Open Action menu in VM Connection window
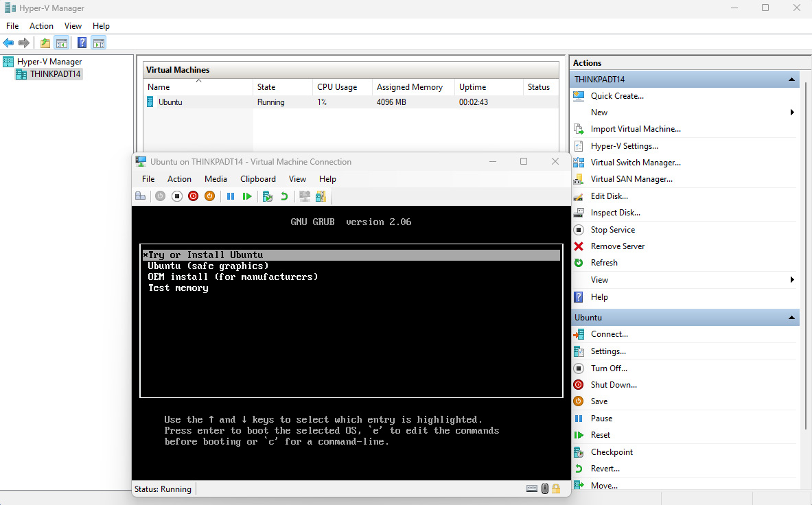The height and width of the screenshot is (505, 812). 179,179
